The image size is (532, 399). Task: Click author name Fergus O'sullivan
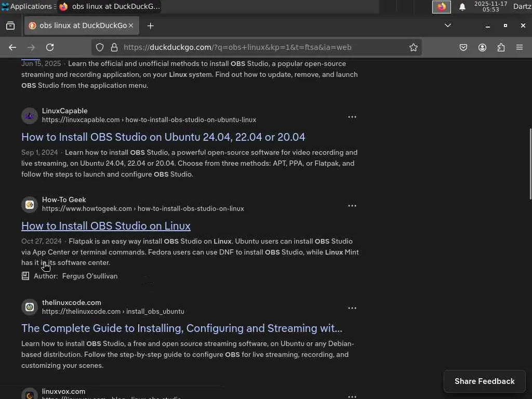pos(90,276)
